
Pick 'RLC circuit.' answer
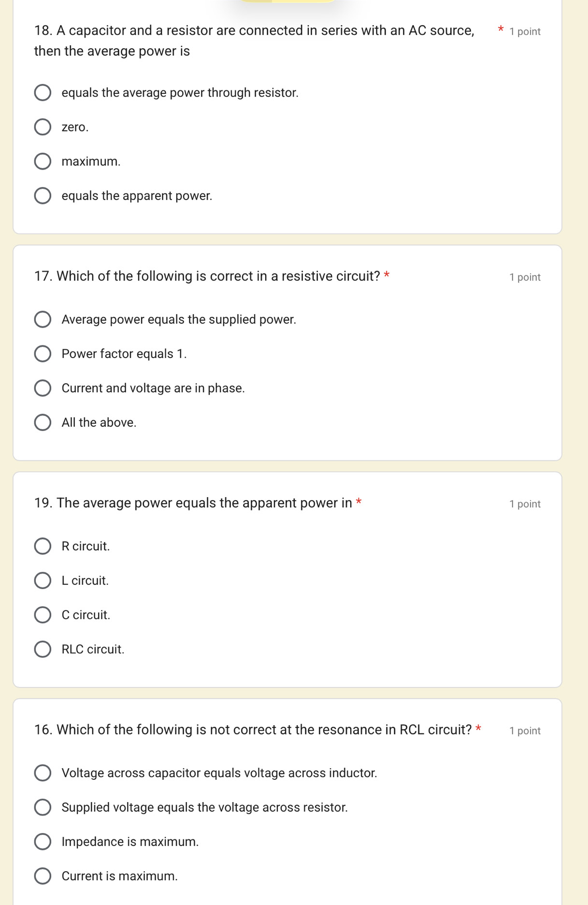(x=43, y=649)
